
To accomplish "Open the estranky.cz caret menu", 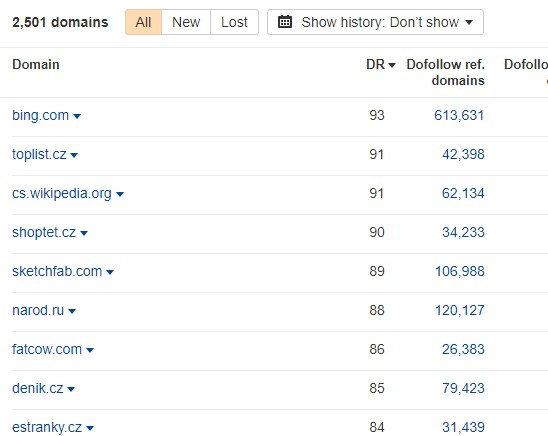I will pyautogui.click(x=90, y=428).
